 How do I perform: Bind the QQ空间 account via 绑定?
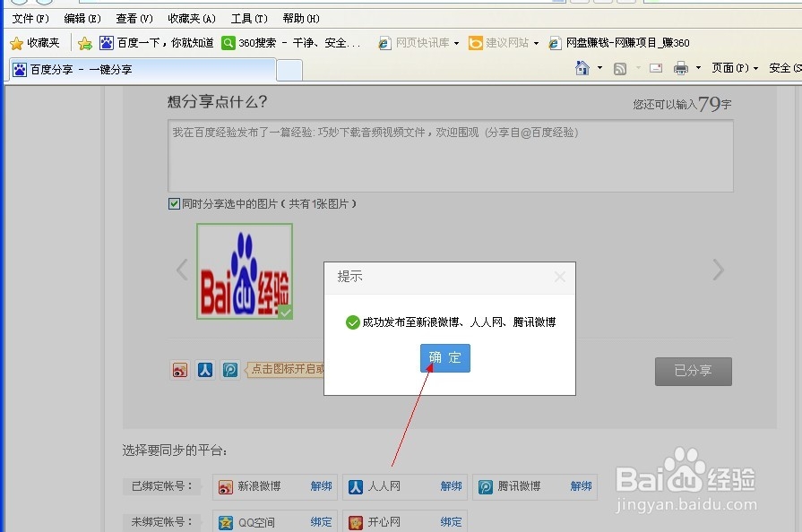coord(321,522)
